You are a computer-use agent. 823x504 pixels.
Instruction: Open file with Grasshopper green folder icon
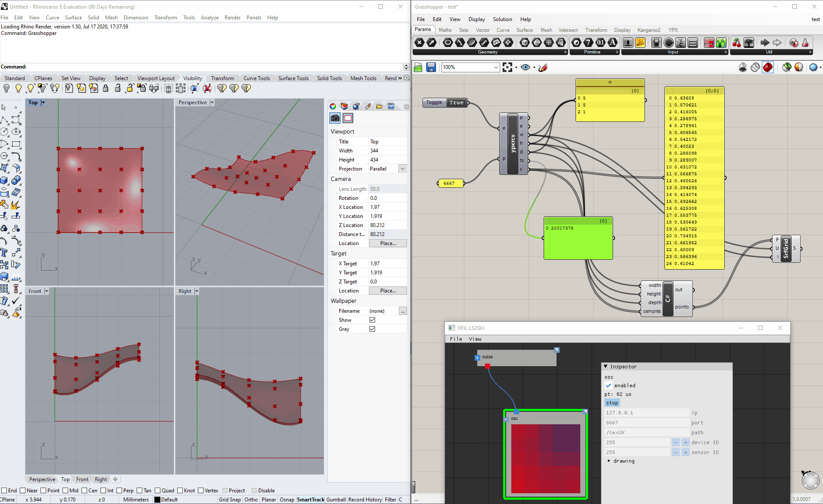click(x=418, y=67)
